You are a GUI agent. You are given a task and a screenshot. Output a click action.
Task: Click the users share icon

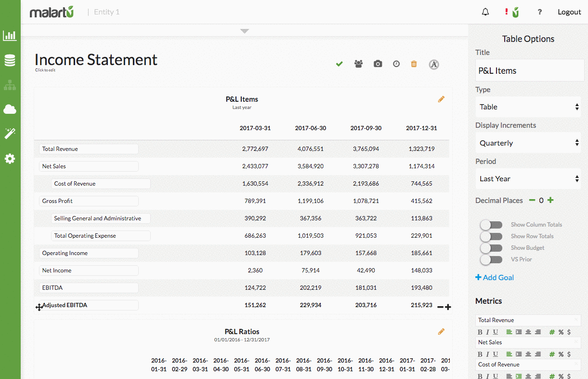(x=358, y=64)
